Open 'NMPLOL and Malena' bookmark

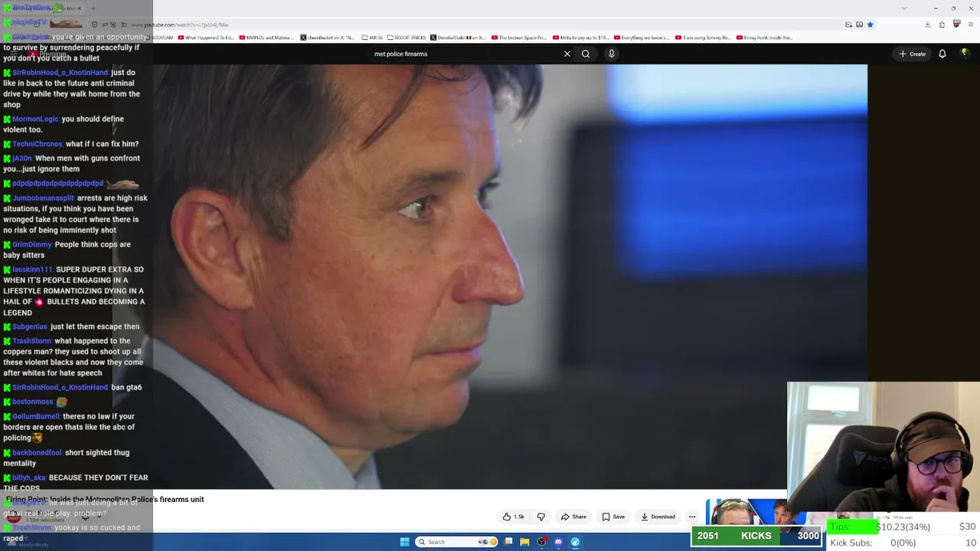[x=266, y=37]
